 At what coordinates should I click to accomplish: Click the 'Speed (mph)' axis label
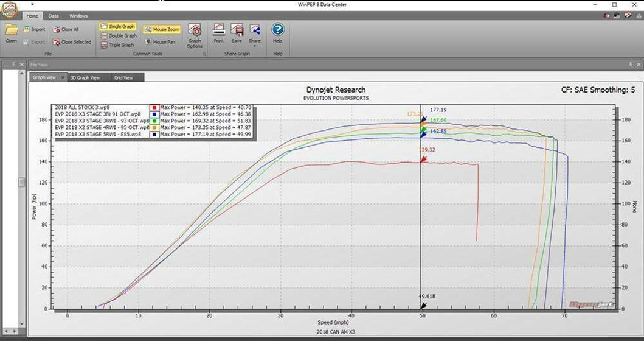(x=333, y=323)
